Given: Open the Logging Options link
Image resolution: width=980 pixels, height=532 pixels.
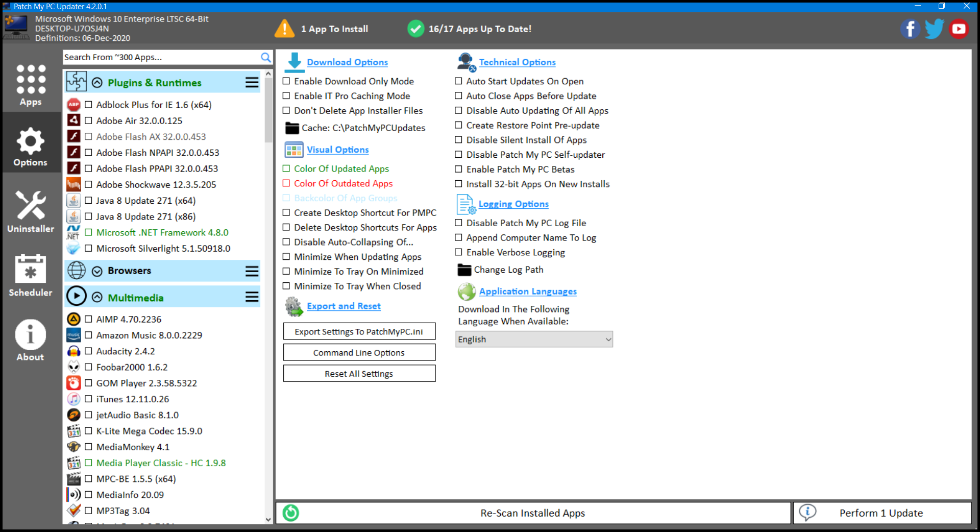Looking at the screenshot, I should (x=513, y=204).
